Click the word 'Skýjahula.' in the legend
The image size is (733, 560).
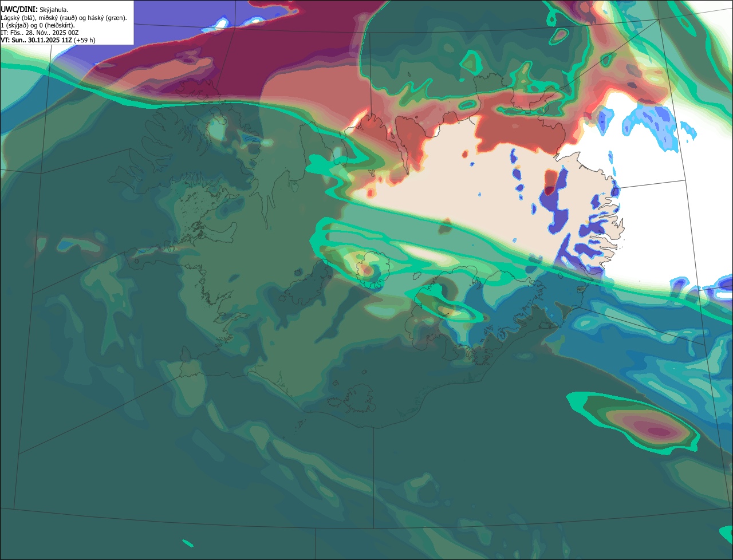pos(54,10)
